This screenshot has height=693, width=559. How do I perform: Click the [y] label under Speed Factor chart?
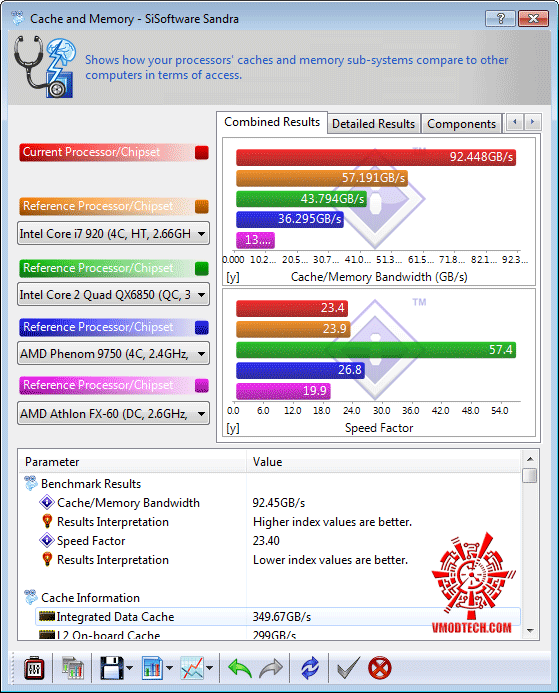click(x=233, y=428)
